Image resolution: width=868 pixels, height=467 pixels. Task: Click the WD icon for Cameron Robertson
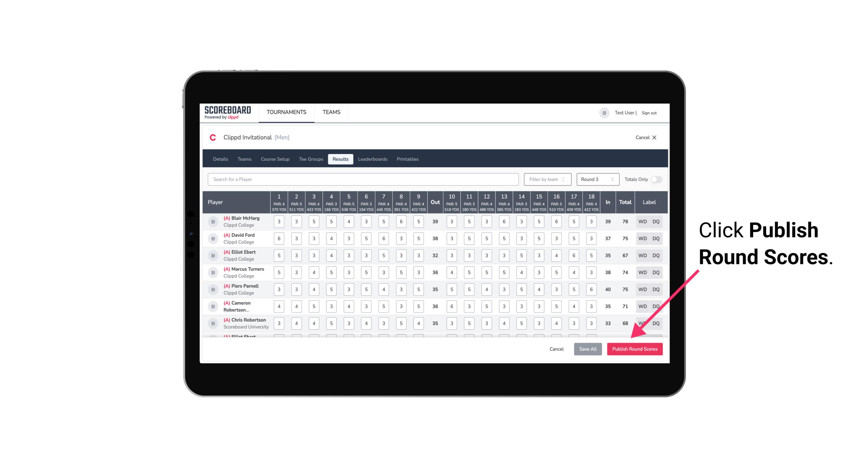642,306
